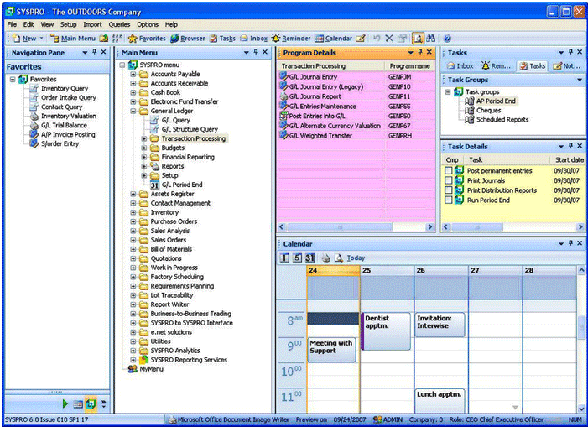588x427 pixels.
Task: Collapse the Favorites tree in Navigation Pane
Action: click(13, 79)
